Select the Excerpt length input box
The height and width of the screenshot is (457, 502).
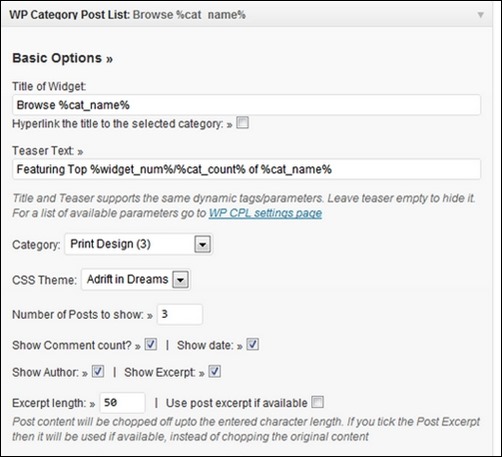point(123,403)
